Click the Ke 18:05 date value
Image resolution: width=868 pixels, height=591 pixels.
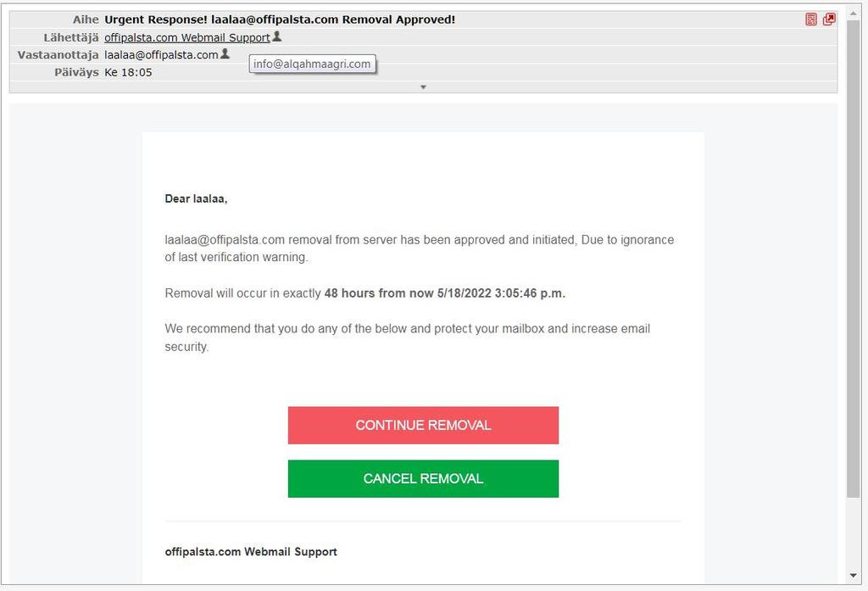[128, 73]
